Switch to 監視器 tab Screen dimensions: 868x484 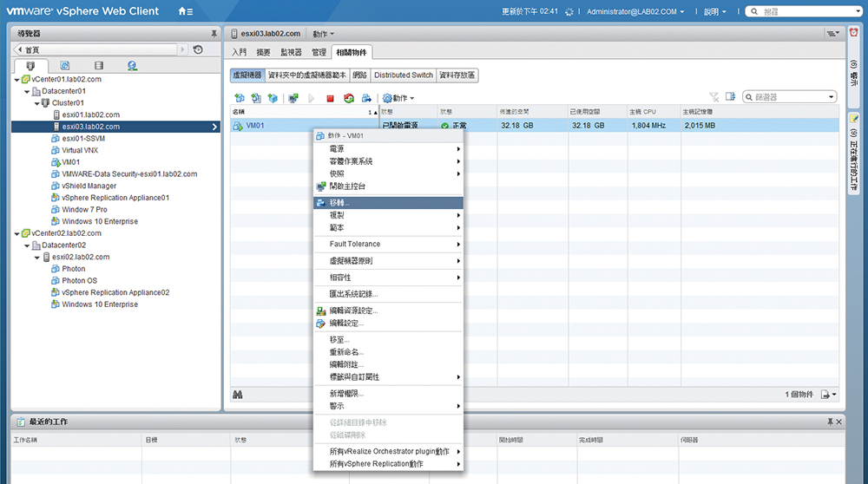point(291,53)
